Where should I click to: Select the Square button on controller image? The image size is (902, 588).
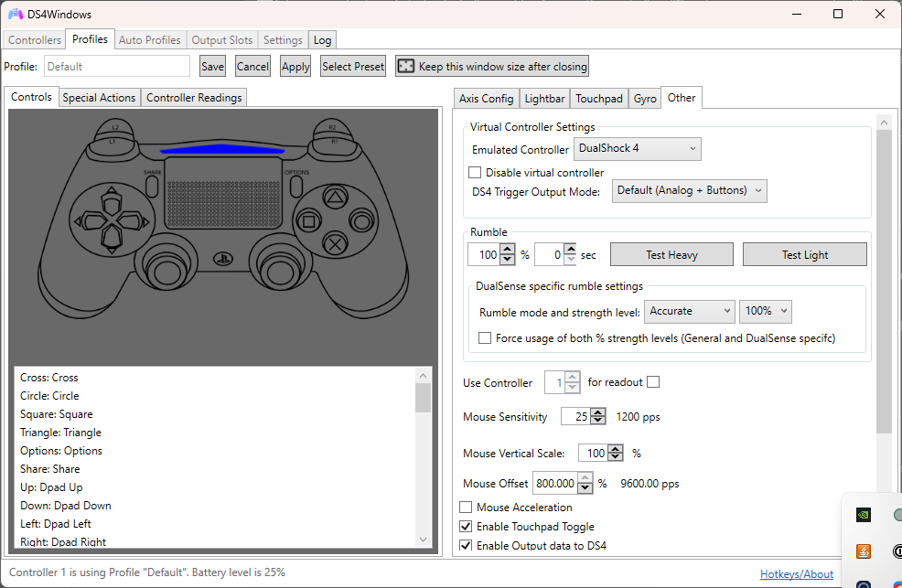point(308,221)
